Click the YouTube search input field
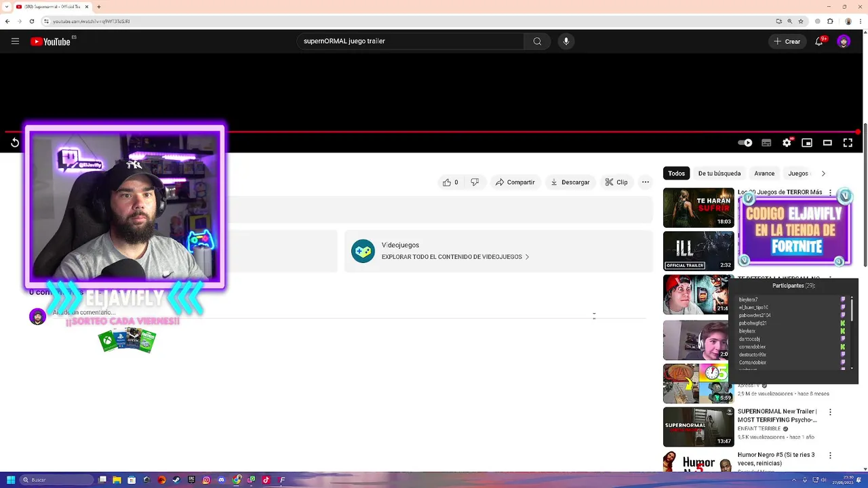Image resolution: width=868 pixels, height=488 pixels. click(x=410, y=41)
